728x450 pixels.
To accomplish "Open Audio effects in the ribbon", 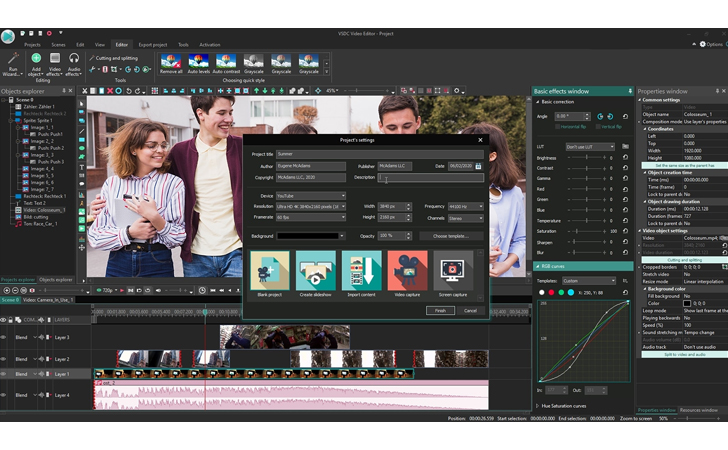I will point(74,62).
